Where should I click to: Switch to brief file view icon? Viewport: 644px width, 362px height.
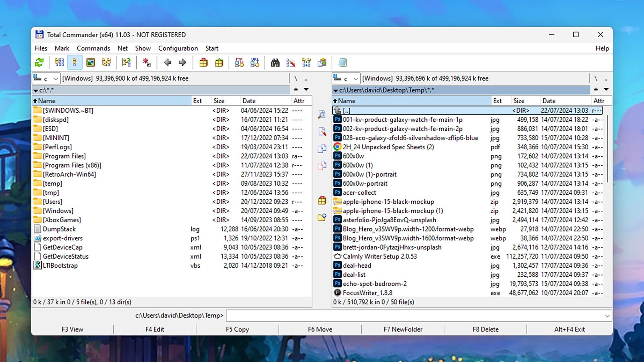(59, 62)
